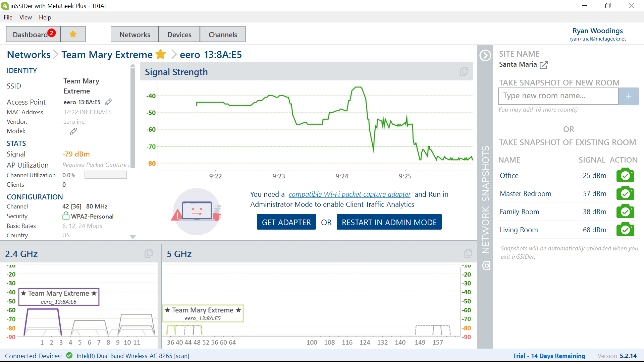Switch to the Dashboard tab
The width and height of the screenshot is (644, 362).
(33, 34)
